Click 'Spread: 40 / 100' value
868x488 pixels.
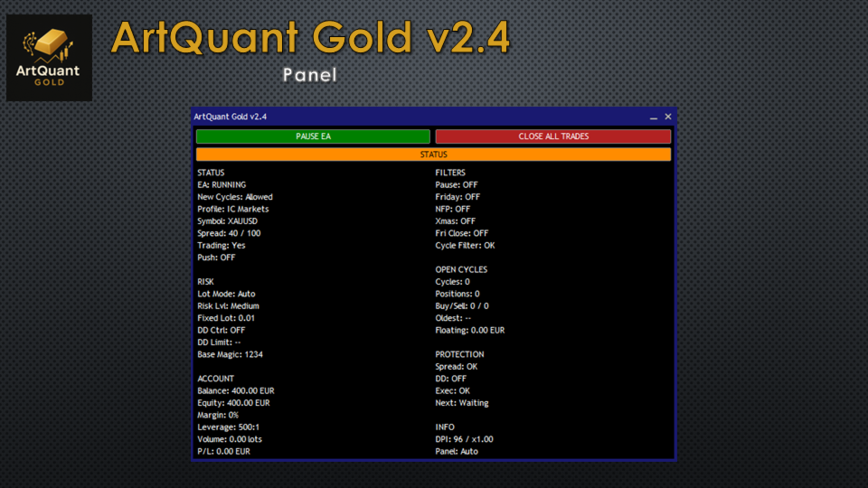pyautogui.click(x=229, y=233)
